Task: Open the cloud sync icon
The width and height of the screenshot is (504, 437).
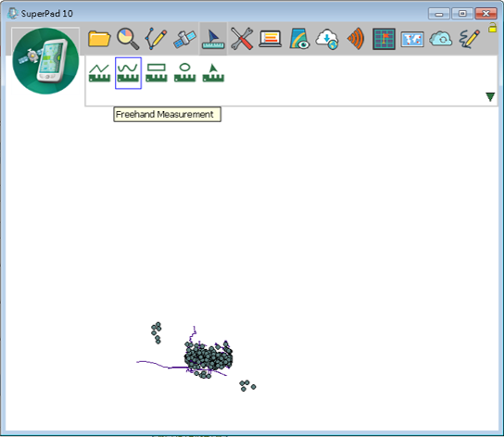Action: (x=441, y=39)
